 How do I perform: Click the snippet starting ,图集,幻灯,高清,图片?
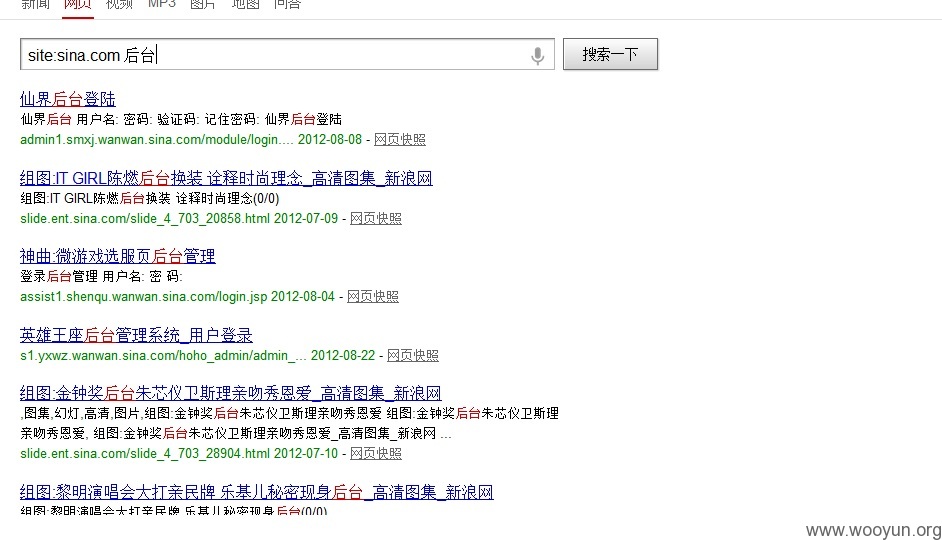click(290, 423)
